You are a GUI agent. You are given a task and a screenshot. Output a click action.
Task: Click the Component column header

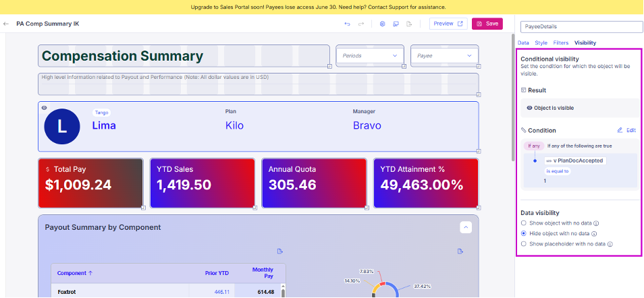pos(72,273)
